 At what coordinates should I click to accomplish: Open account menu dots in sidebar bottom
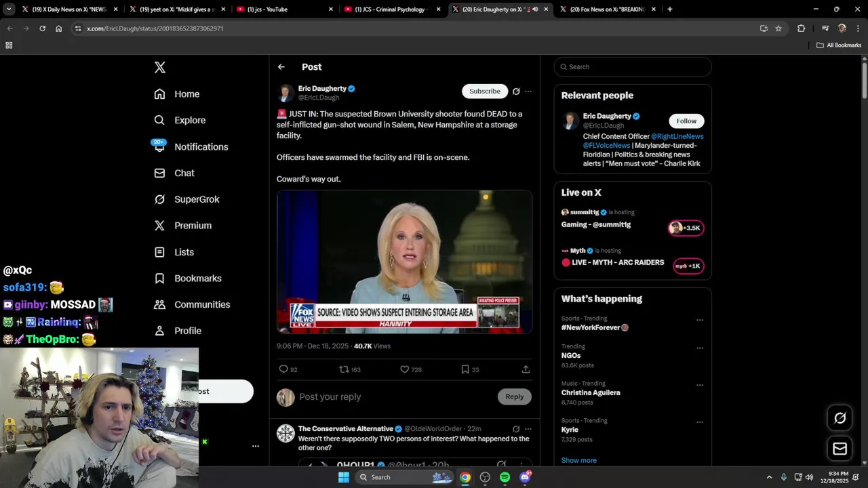point(256,446)
